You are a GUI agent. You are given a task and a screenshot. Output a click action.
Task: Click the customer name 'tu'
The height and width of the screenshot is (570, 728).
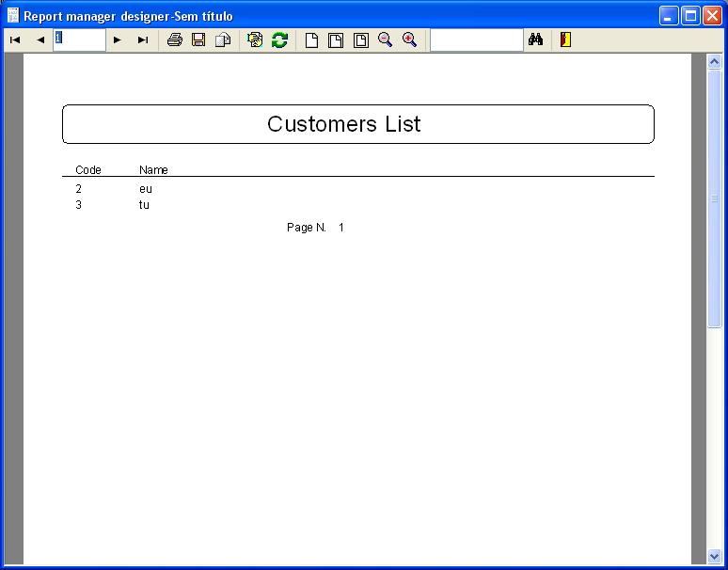point(145,205)
